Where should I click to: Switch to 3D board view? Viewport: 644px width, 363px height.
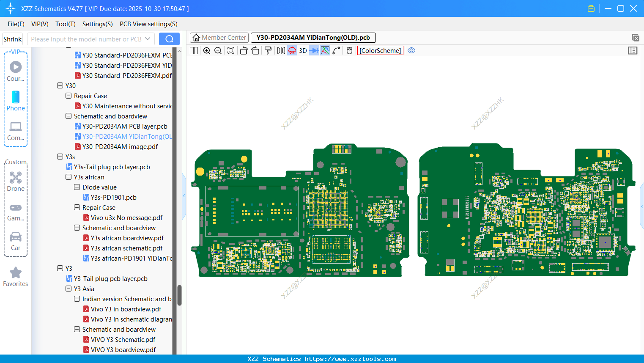tap(302, 50)
